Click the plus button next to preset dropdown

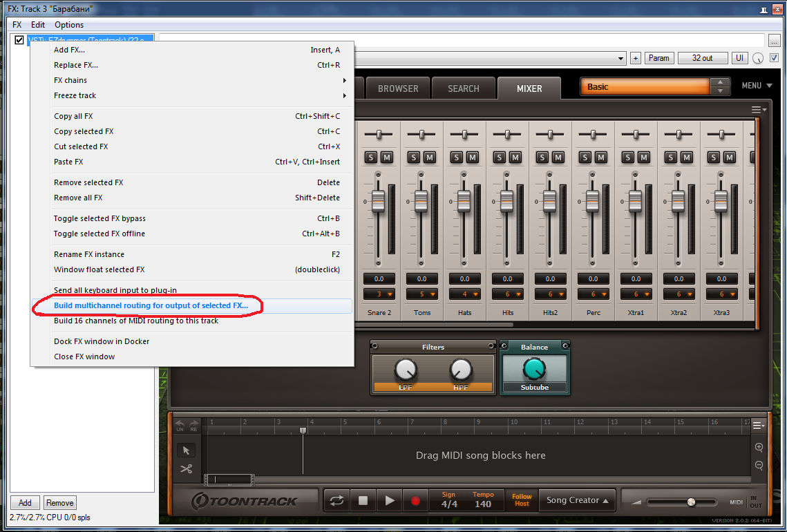point(636,58)
